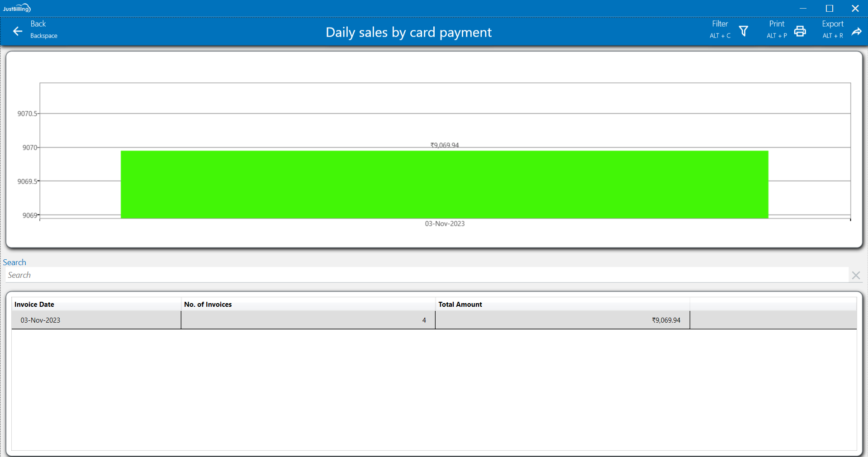Image resolution: width=868 pixels, height=457 pixels.
Task: Click the Filter text label
Action: [720, 24]
